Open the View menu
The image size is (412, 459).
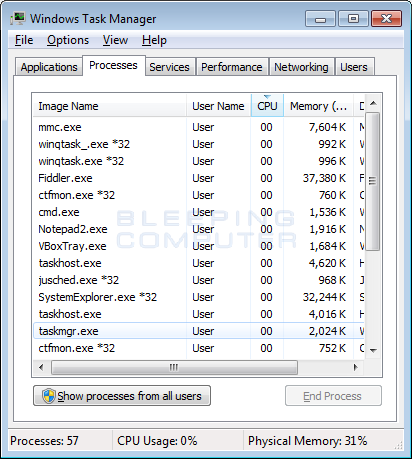pos(115,40)
